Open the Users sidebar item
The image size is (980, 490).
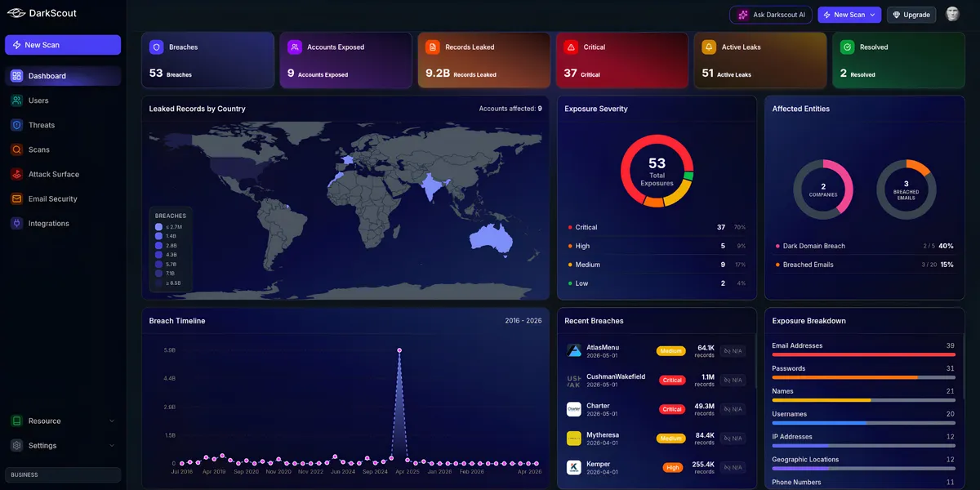coord(63,100)
